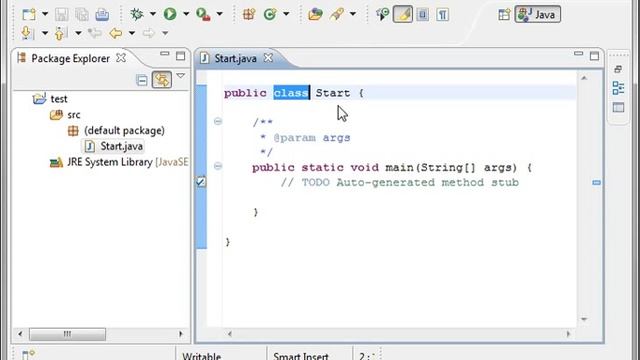Toggle Block Selection Mode
The image size is (640, 360).
(423, 14)
